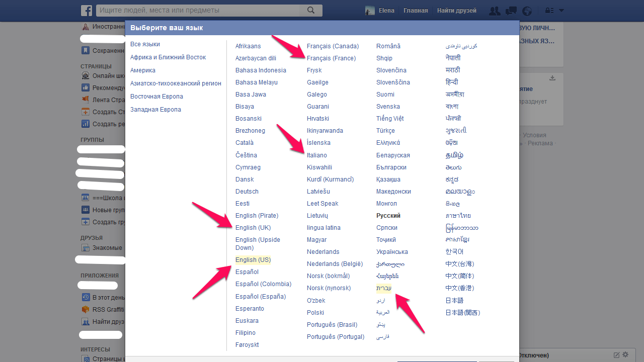This screenshot has width=644, height=362.
Task: Click the Главная link
Action: 416,11
